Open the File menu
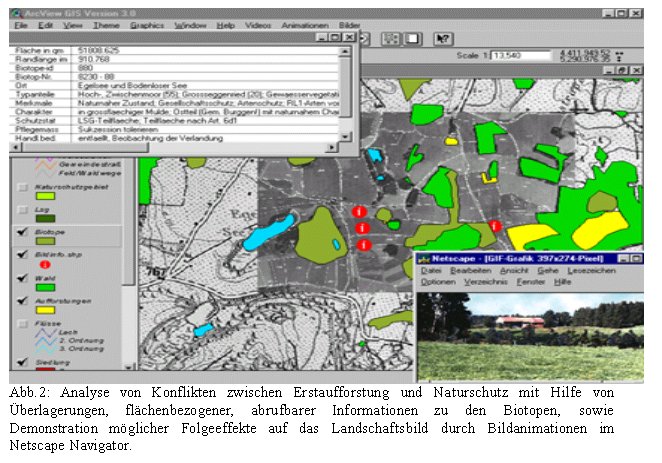This screenshot has height=463, width=662. tap(21, 25)
